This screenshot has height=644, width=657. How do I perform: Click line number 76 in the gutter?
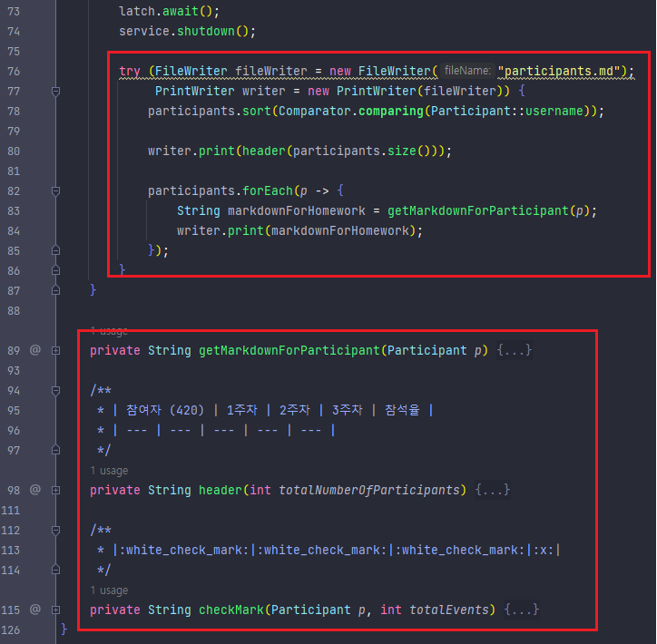(14, 71)
